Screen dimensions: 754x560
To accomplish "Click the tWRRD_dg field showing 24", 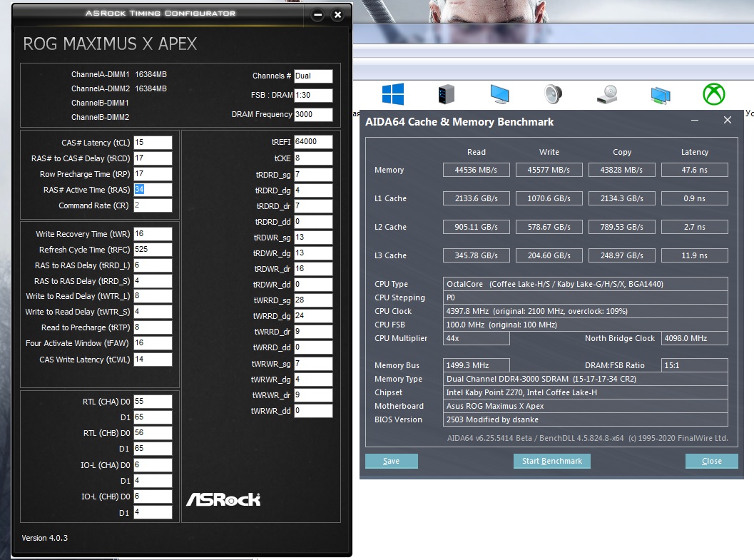I will (x=313, y=316).
